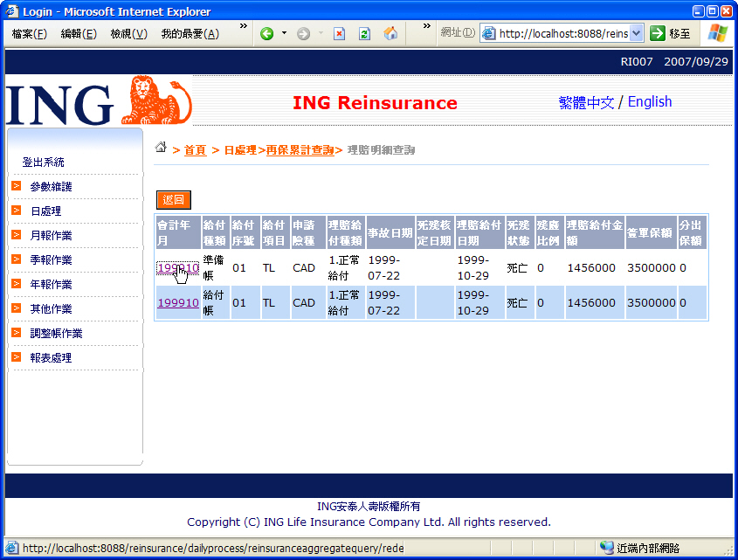This screenshot has height=560, width=738.
Task: Open the 日處理 sidebar menu
Action: tap(45, 211)
